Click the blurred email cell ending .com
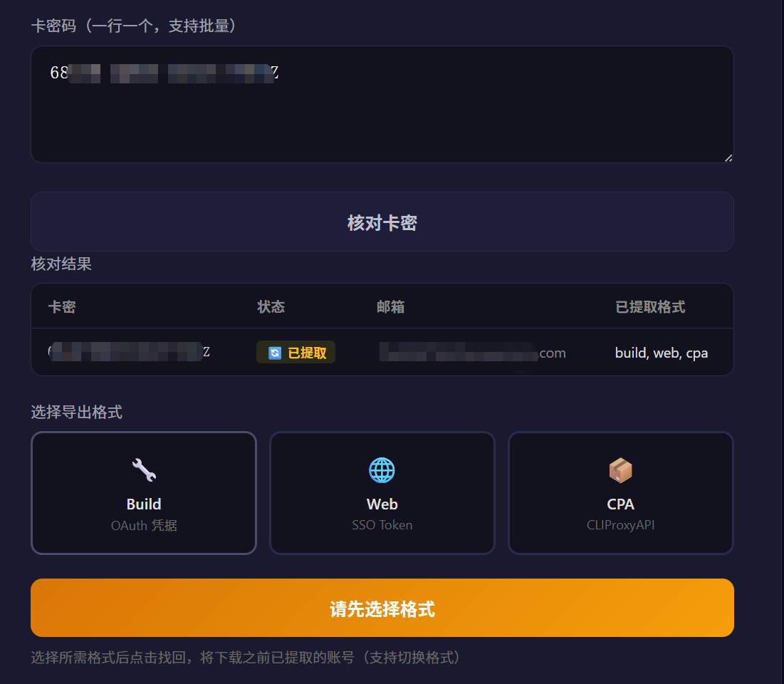784x684 pixels. pos(473,352)
